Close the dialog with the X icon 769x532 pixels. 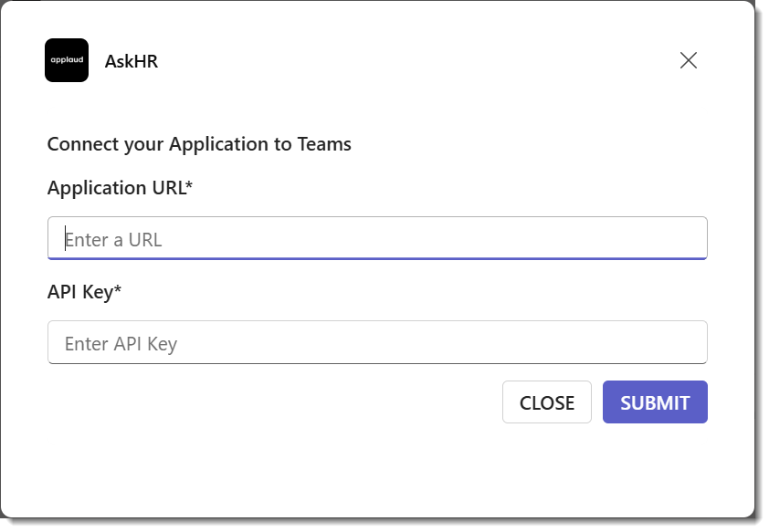[689, 61]
